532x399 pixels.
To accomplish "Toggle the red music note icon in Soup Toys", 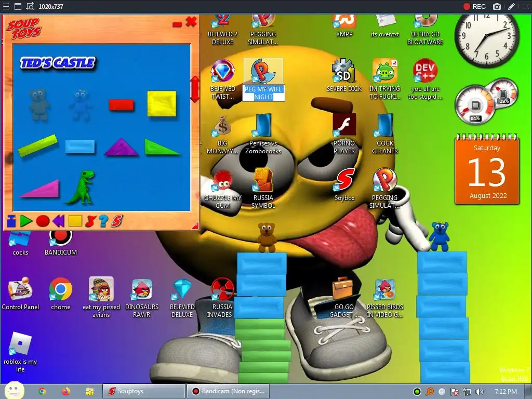I will [90, 221].
